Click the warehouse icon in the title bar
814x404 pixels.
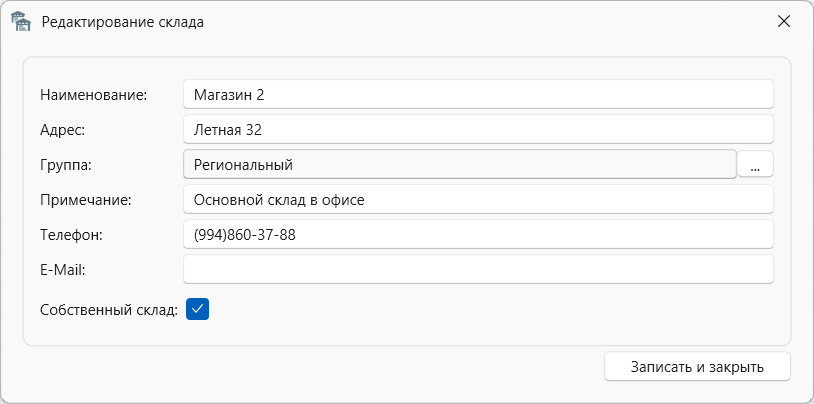coord(21,21)
